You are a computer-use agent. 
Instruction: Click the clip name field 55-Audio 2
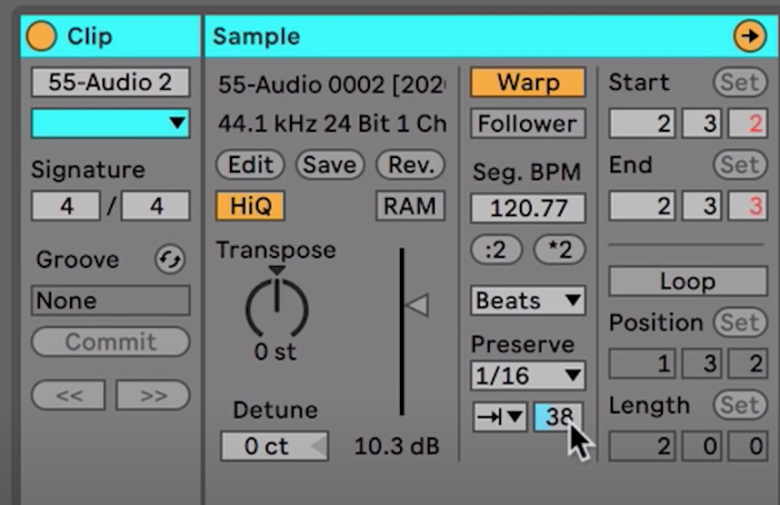[110, 82]
